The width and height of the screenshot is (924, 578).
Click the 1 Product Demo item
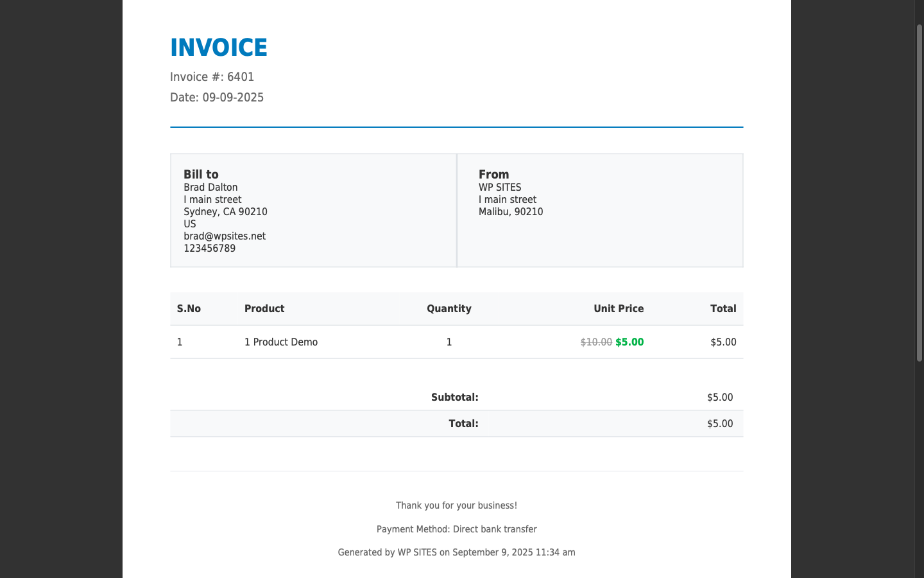pos(281,342)
